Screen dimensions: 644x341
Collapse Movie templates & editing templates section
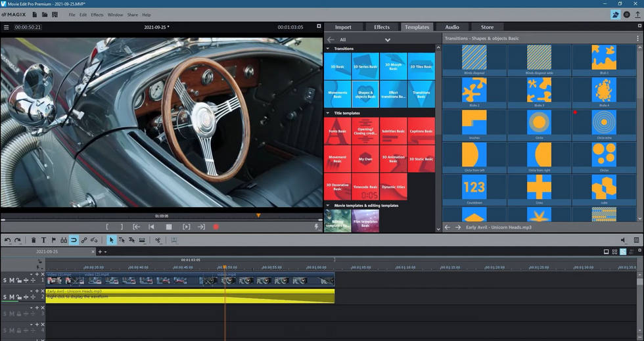(328, 206)
